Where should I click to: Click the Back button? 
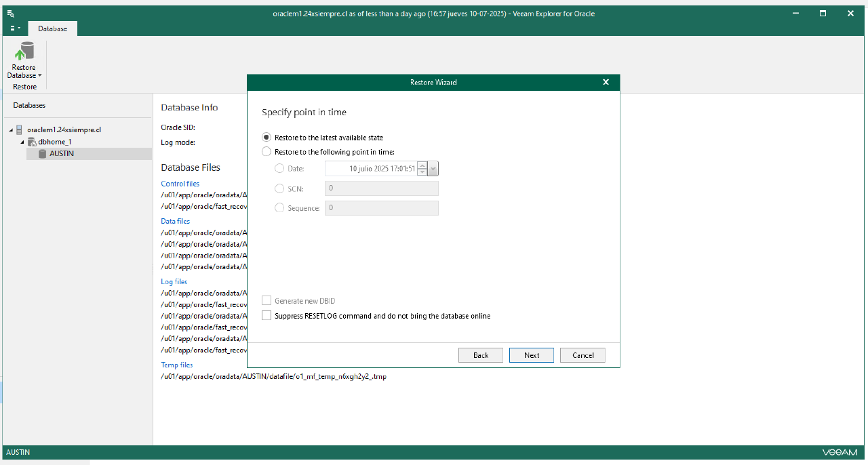click(x=481, y=355)
